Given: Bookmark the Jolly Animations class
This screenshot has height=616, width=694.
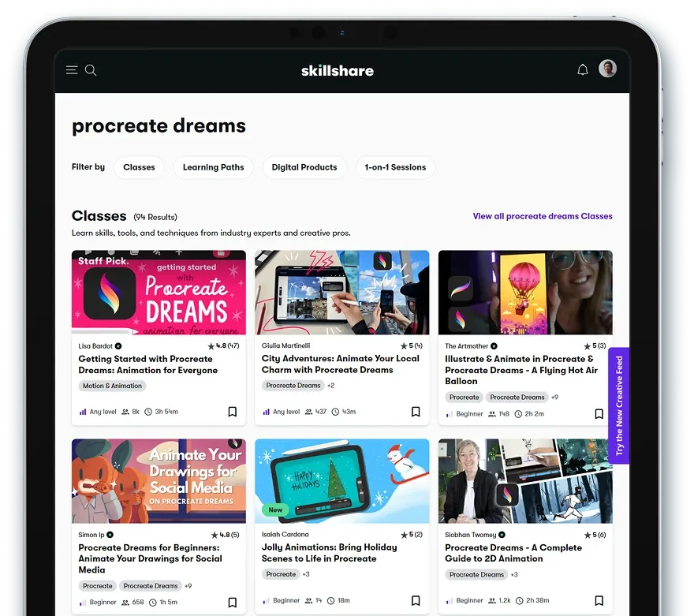Looking at the screenshot, I should pyautogui.click(x=416, y=601).
